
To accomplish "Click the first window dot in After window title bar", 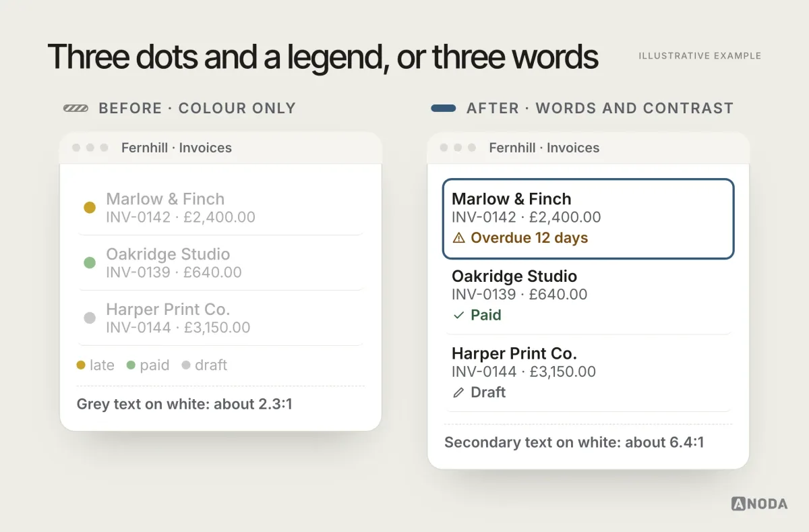I will click(444, 148).
